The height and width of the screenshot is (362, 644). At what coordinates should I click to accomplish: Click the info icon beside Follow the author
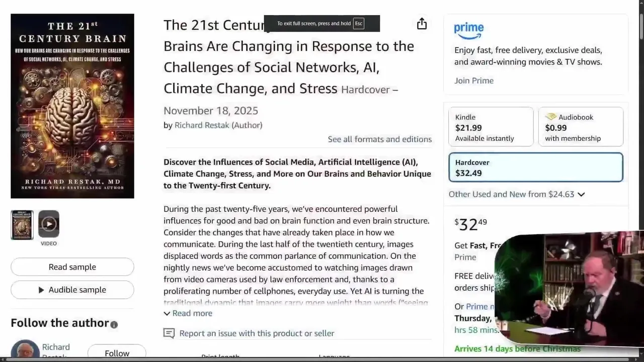pos(114,325)
